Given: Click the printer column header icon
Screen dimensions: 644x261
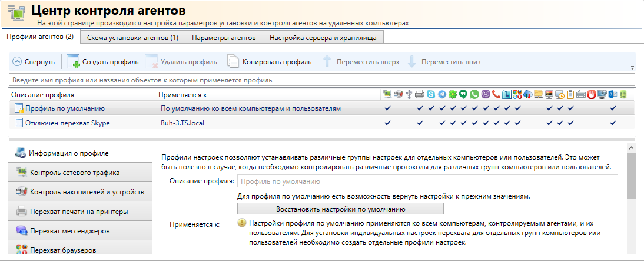Looking at the screenshot, I should 420,94.
